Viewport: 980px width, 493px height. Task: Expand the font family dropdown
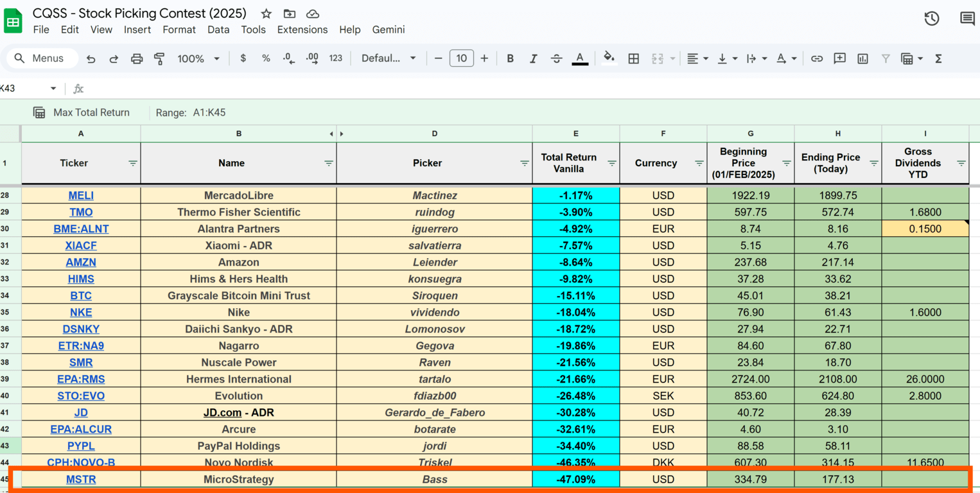tap(388, 58)
